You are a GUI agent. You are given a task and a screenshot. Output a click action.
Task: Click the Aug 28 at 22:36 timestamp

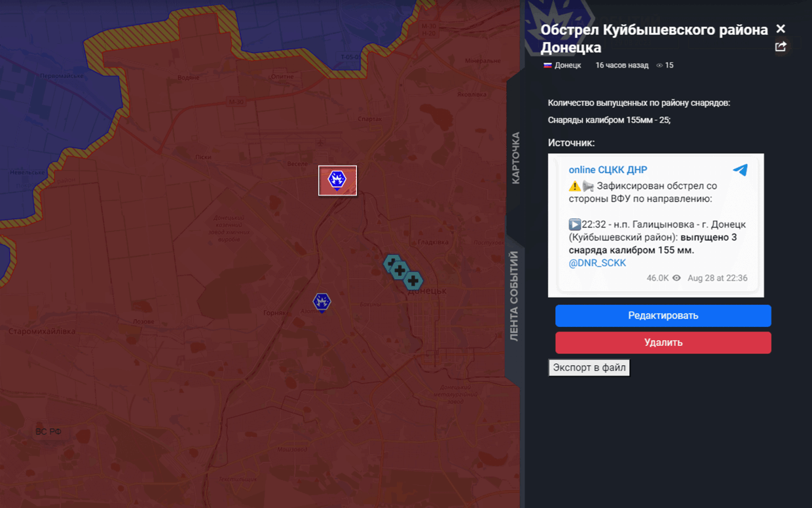(x=717, y=278)
